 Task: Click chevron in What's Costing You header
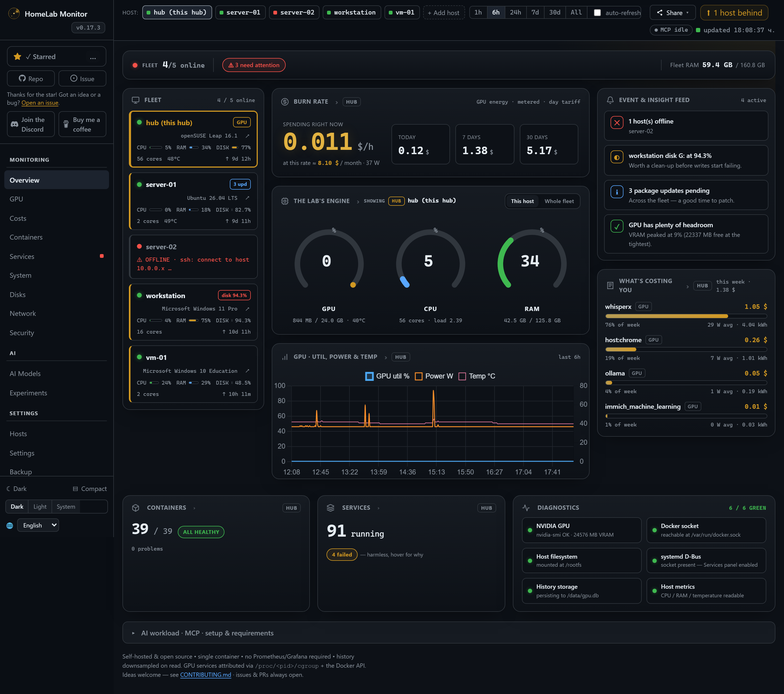(687, 286)
